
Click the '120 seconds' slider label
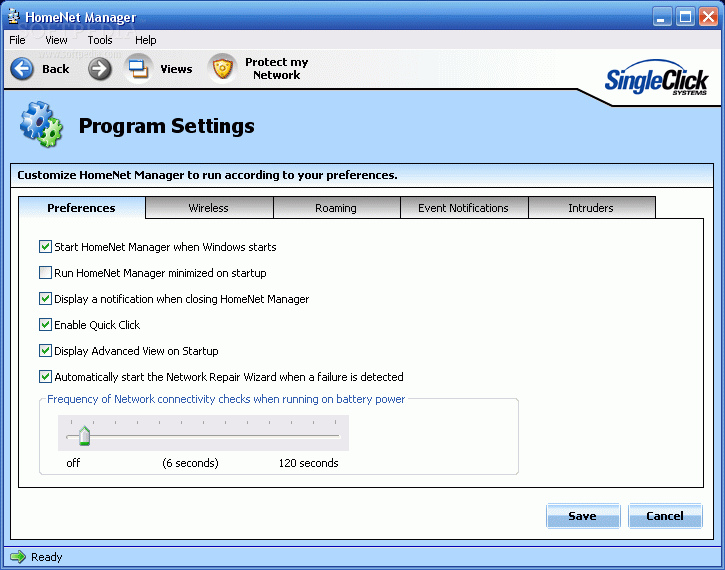coord(308,463)
